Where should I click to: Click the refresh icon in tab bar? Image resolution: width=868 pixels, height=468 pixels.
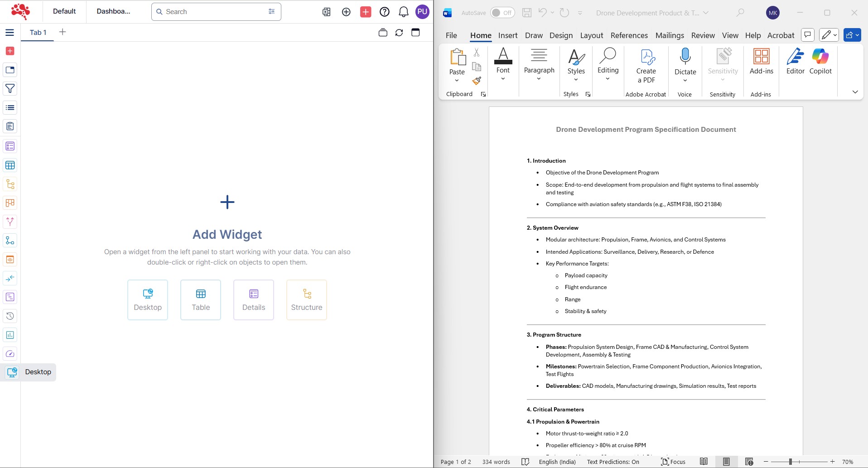(399, 33)
